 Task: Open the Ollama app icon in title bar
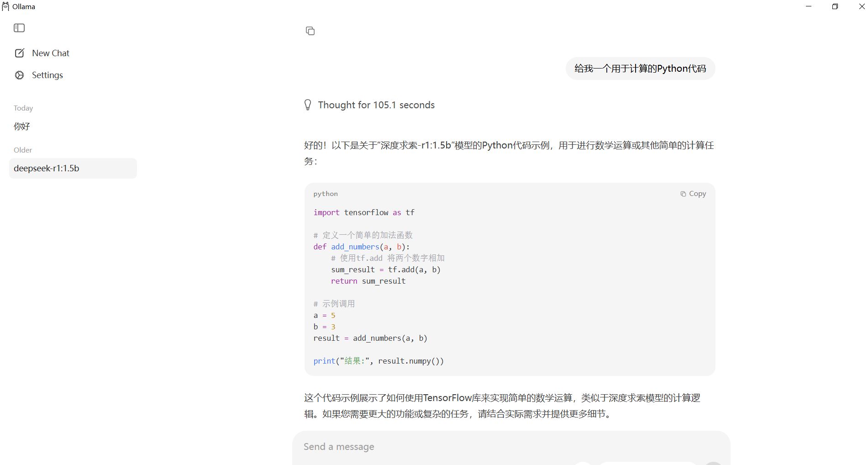5,6
